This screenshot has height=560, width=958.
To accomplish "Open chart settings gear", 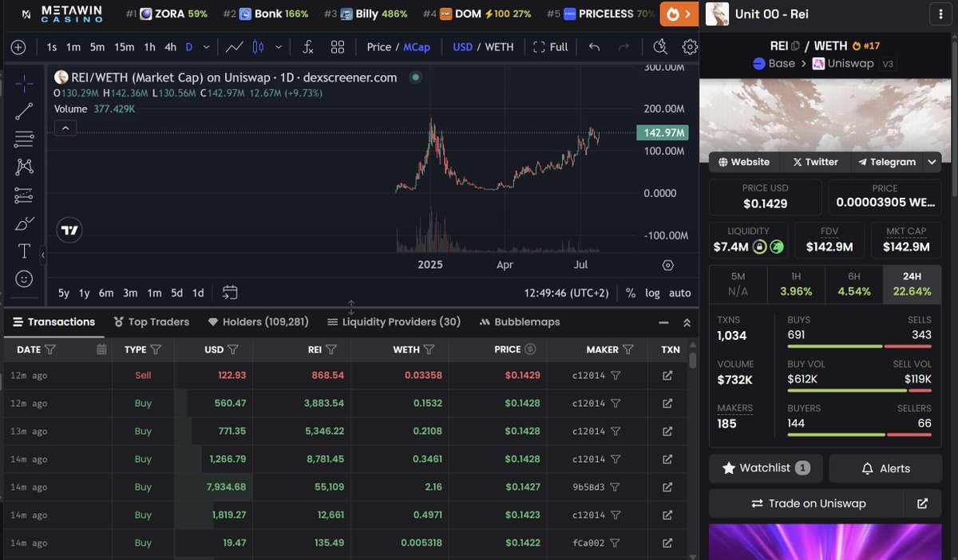I will (x=690, y=47).
